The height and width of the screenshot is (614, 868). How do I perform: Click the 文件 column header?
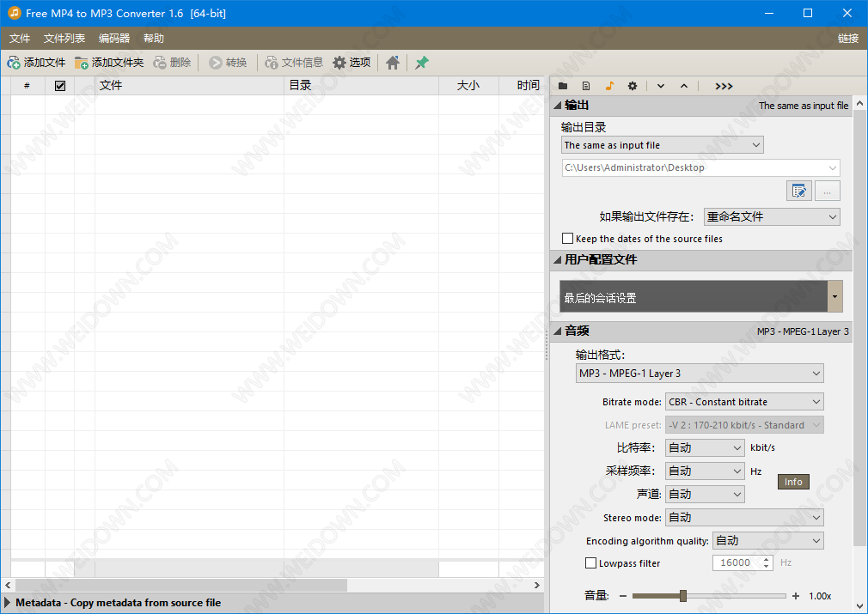coord(189,86)
